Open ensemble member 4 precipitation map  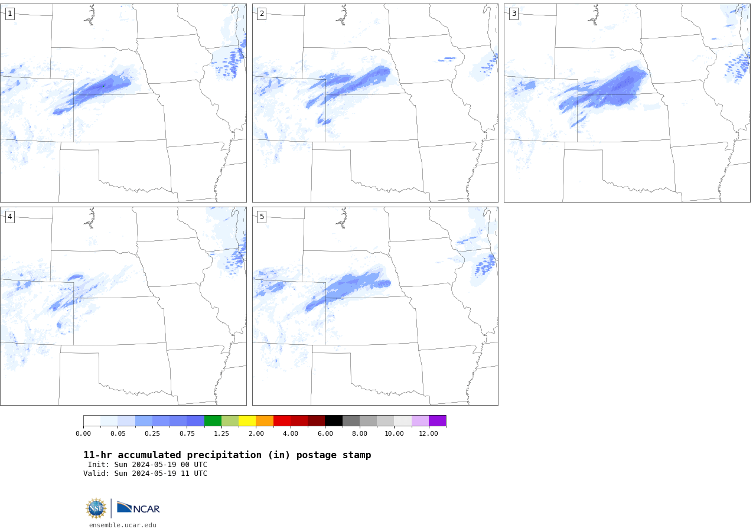pos(123,306)
